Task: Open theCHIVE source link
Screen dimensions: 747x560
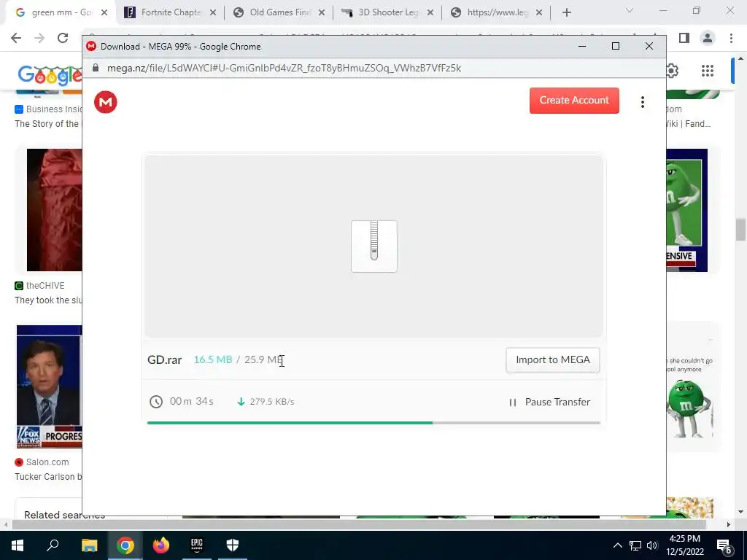Action: (x=39, y=286)
